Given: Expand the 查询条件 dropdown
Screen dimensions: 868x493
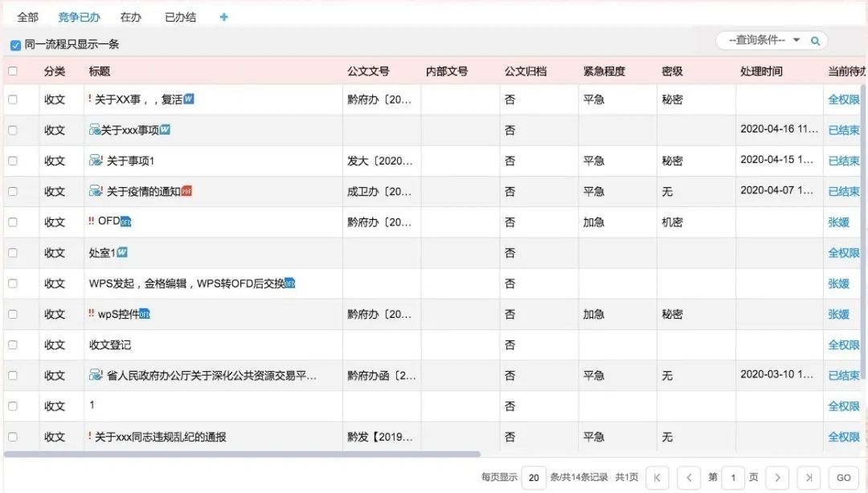Looking at the screenshot, I should point(796,40).
